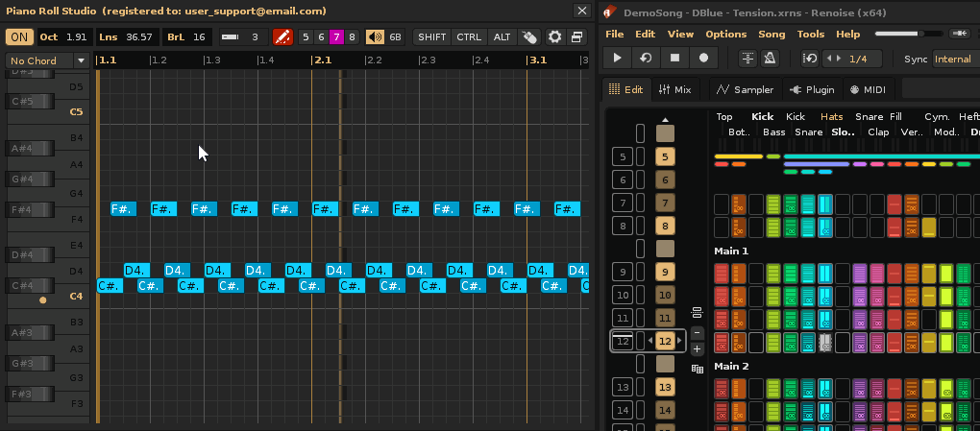Toggle the metronome icon
The width and height of the screenshot is (980, 431).
(770, 59)
